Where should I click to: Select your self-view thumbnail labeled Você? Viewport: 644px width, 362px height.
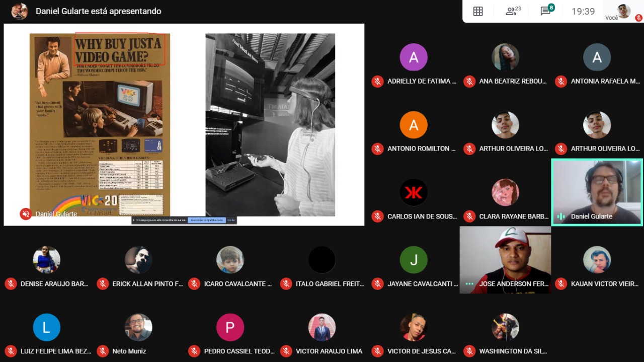624,11
